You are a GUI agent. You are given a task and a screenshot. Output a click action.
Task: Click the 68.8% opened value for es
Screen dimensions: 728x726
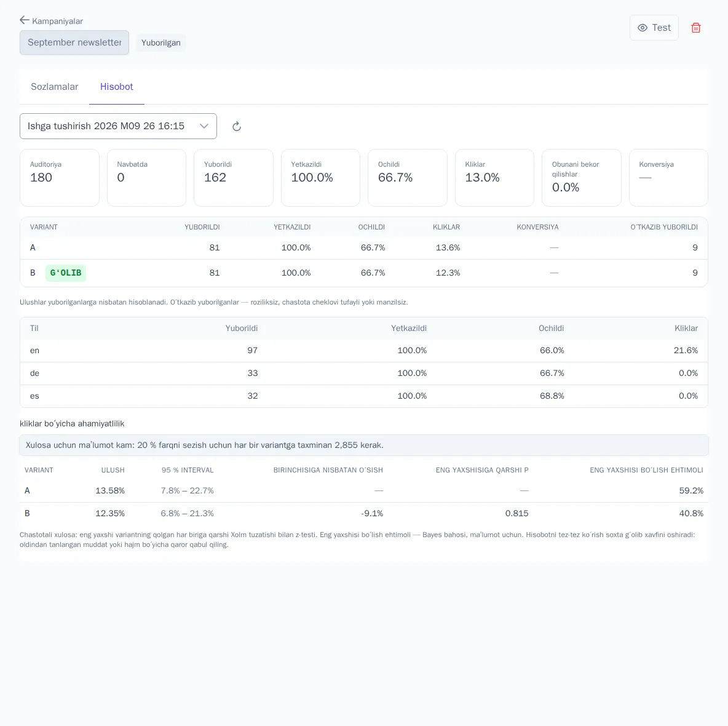pos(552,396)
